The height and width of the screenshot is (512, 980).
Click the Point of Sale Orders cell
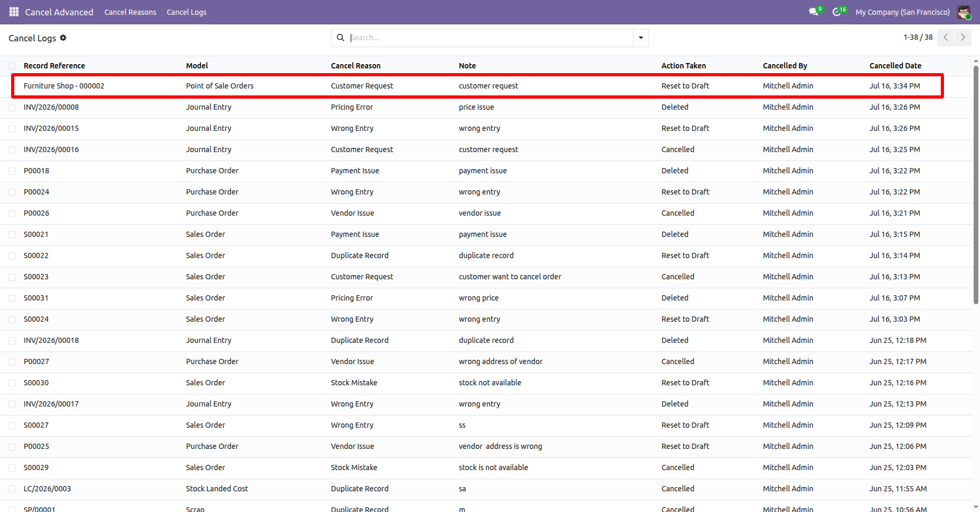tap(220, 86)
